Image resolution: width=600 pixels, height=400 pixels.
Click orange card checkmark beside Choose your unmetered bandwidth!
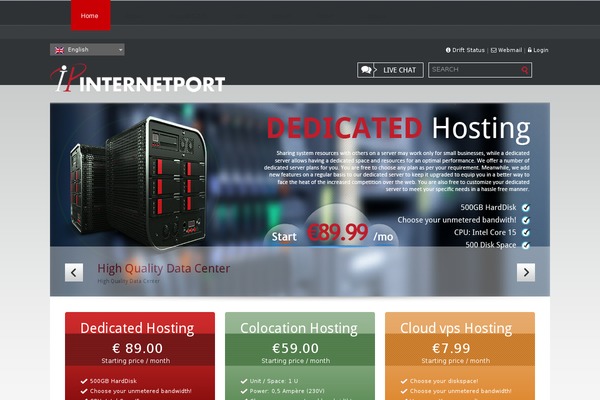pos(404,391)
